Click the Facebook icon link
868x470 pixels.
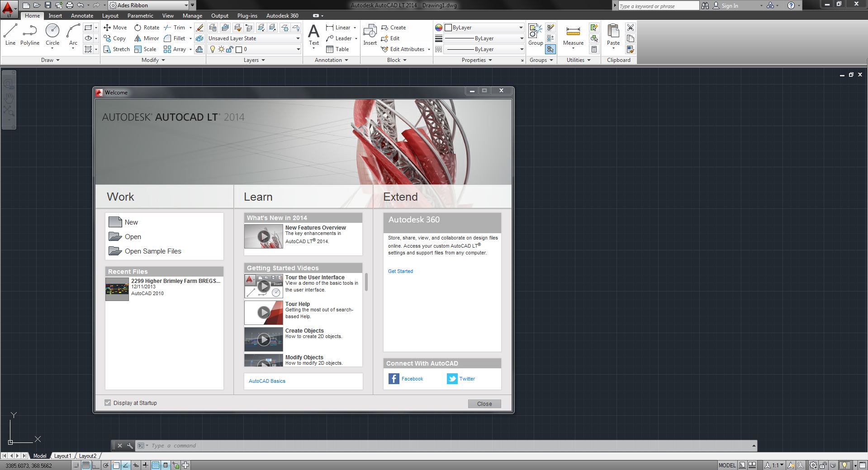pyautogui.click(x=394, y=379)
